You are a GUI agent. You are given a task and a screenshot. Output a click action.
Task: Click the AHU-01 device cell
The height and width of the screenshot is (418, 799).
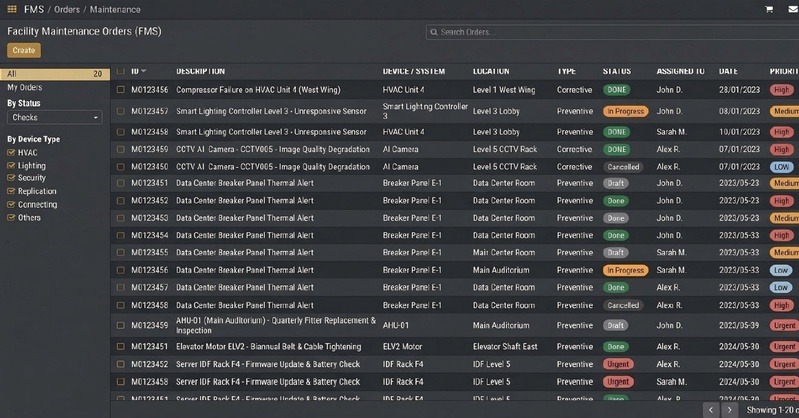coord(395,325)
